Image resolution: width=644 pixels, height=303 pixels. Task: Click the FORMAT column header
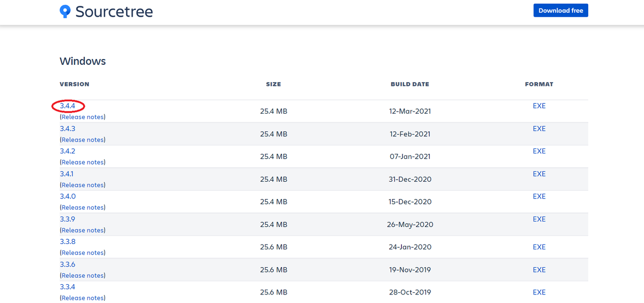click(539, 84)
